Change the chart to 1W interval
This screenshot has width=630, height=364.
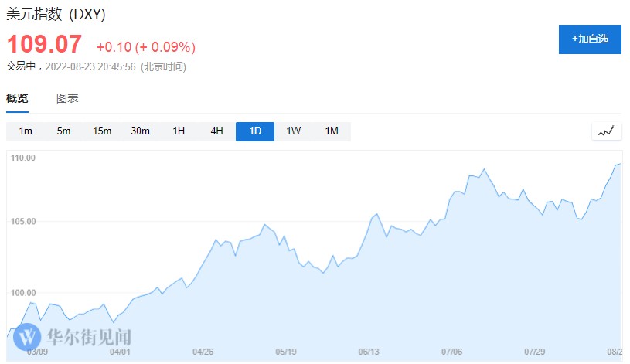293,131
